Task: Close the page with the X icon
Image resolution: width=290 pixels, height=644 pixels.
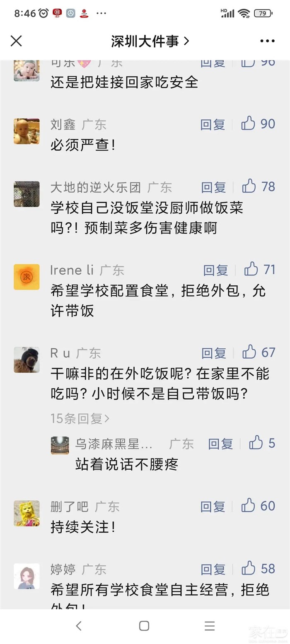Action: click(x=16, y=41)
